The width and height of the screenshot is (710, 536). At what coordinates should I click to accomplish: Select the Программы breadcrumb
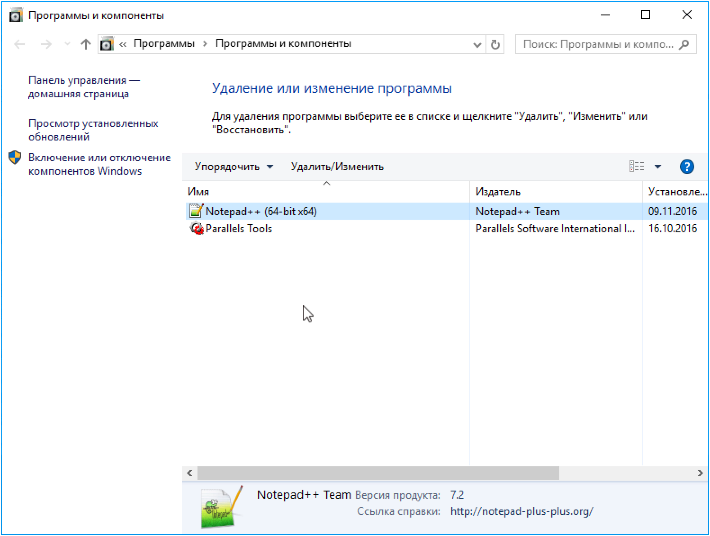[164, 43]
